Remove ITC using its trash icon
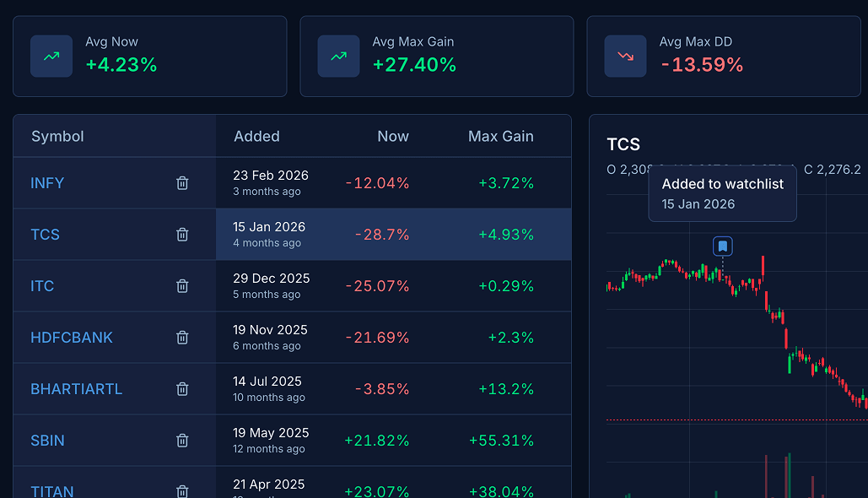Screen dimensions: 868x498 pos(182,286)
